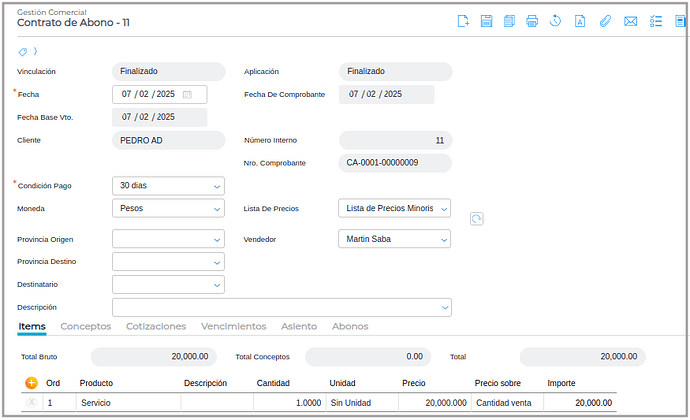Add a new item row with orange plus
The image size is (690, 420).
click(31, 383)
